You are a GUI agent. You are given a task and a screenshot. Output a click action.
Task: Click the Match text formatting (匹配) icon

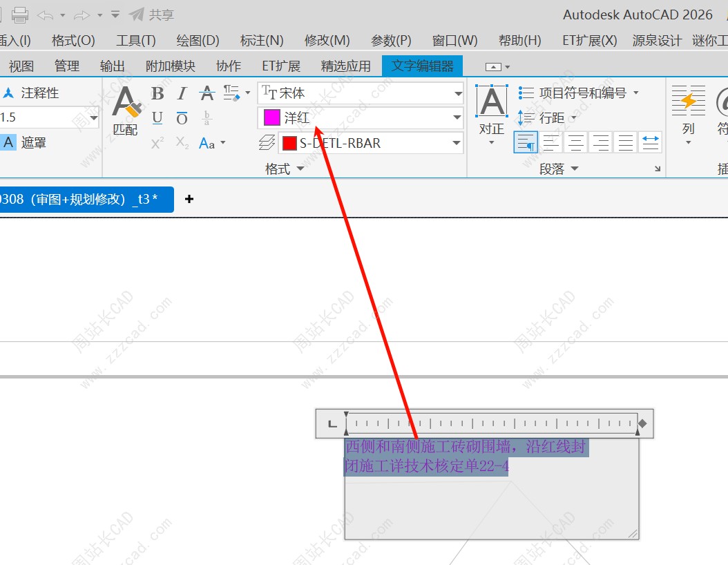[126, 109]
